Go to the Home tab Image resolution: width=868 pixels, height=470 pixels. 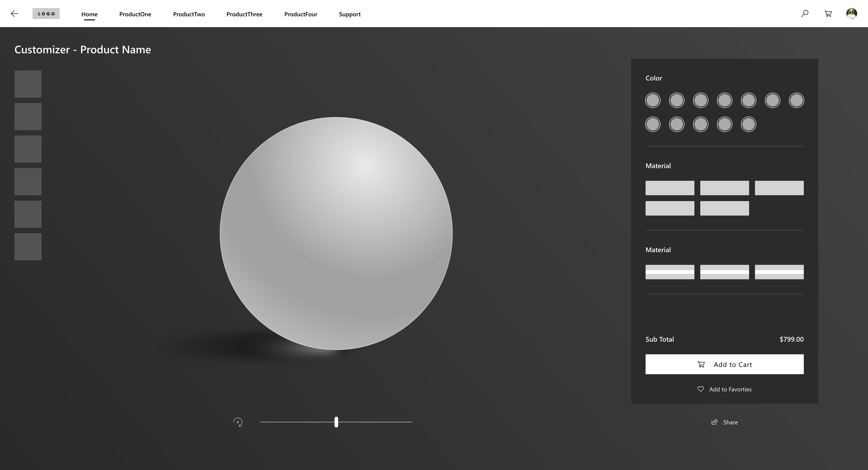(89, 14)
